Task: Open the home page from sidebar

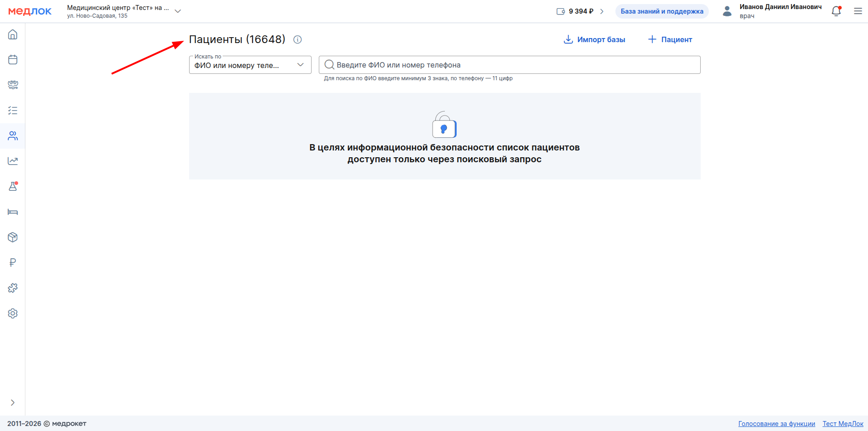Action: pos(13,34)
